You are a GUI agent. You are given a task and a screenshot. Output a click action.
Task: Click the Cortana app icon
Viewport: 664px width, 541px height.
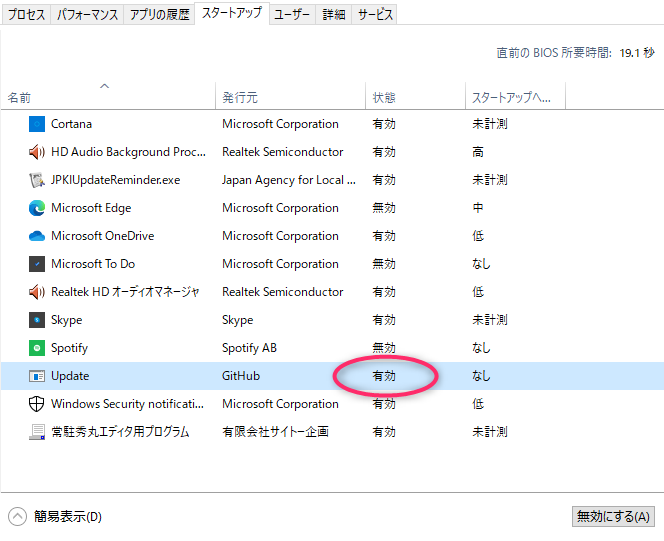click(37, 124)
